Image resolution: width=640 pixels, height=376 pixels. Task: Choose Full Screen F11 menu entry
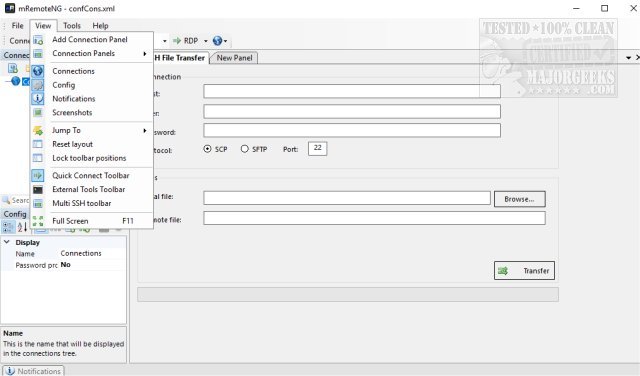pyautogui.click(x=92, y=221)
